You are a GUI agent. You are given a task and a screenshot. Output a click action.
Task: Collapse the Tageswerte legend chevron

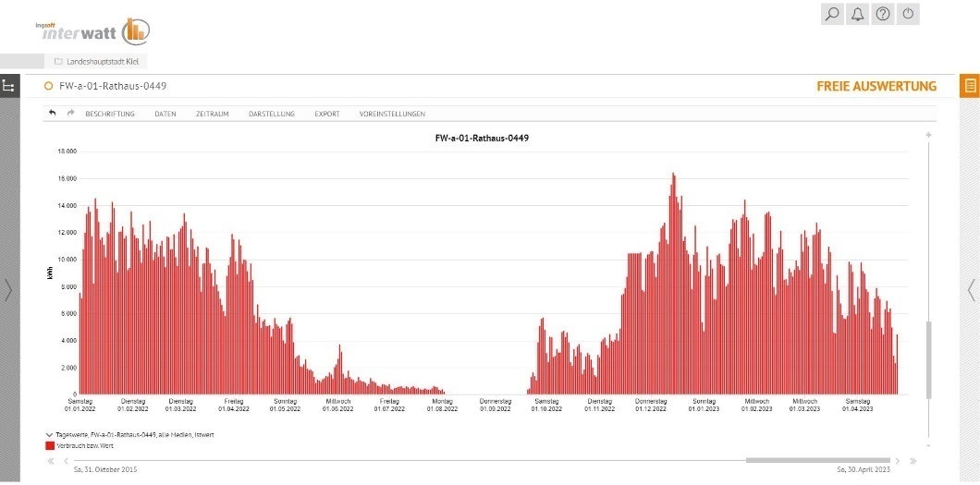(49, 434)
